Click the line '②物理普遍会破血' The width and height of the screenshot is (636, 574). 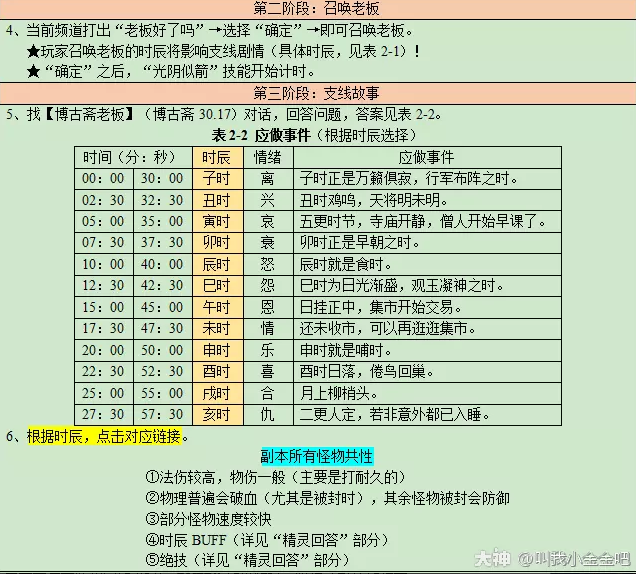point(327,498)
